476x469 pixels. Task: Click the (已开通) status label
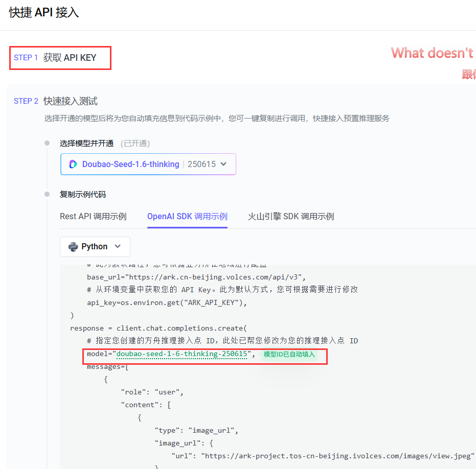[x=135, y=144]
